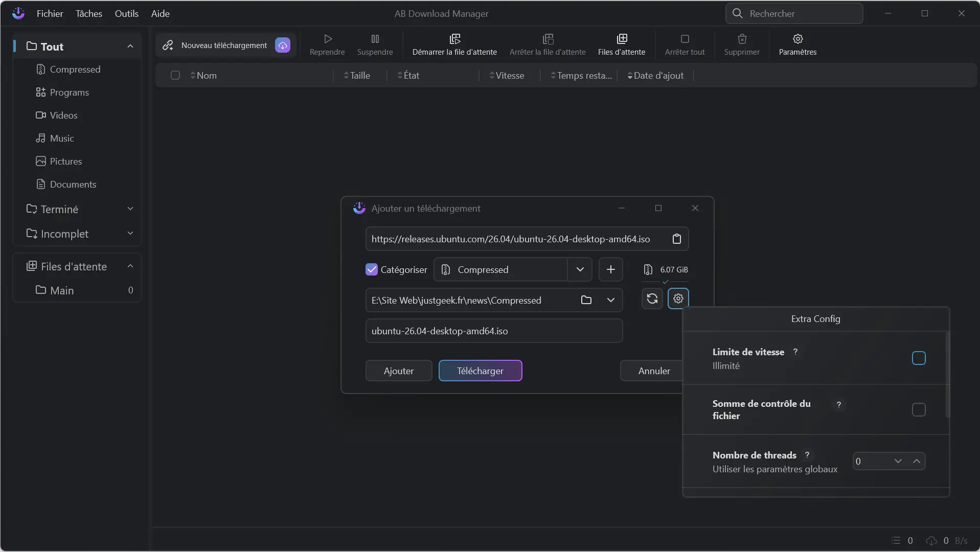Image resolution: width=980 pixels, height=552 pixels.
Task: Select the Pictures category
Action: coord(77,161)
